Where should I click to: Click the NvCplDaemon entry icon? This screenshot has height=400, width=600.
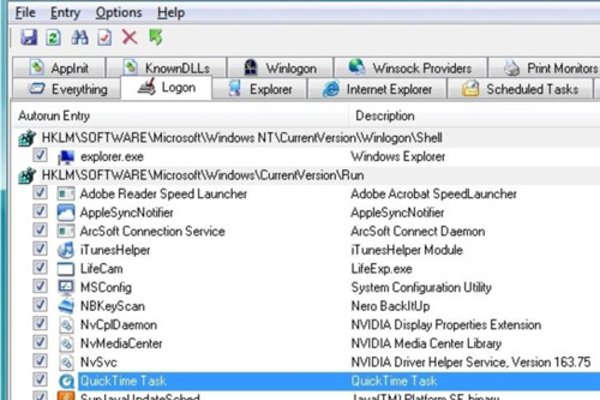tap(66, 325)
